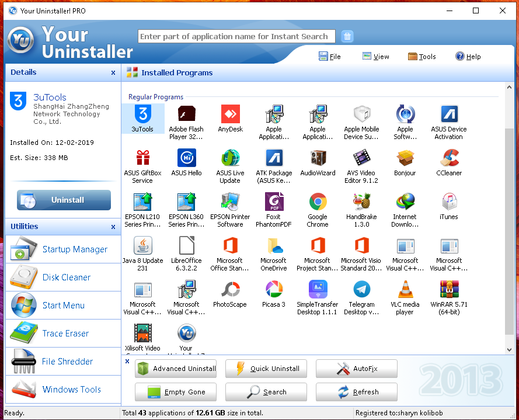
Task: Select the HandBrake 1.3.0 icon
Action: pos(361,202)
